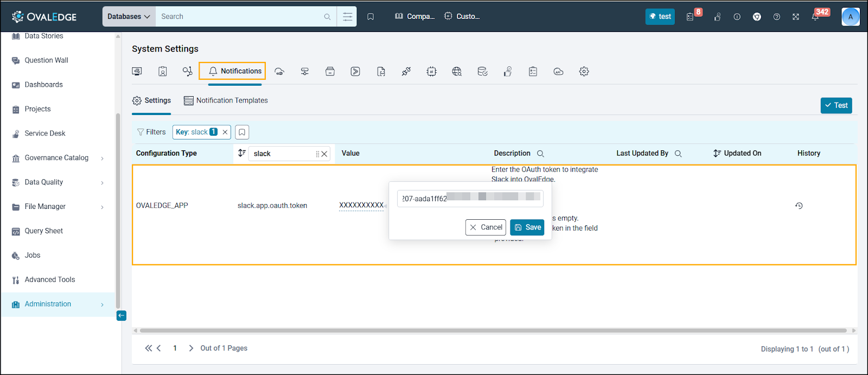Open history for slack.app.oauth.token row

click(x=799, y=206)
